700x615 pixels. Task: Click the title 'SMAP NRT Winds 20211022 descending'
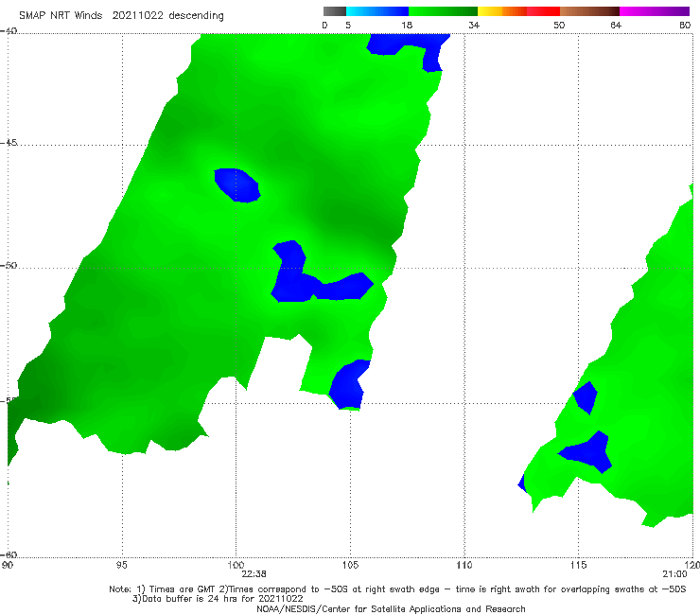point(121,15)
